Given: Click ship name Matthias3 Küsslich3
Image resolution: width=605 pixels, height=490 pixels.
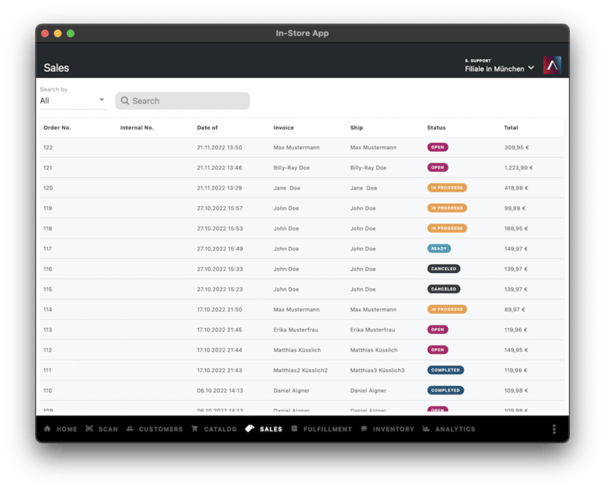Looking at the screenshot, I should (x=377, y=370).
